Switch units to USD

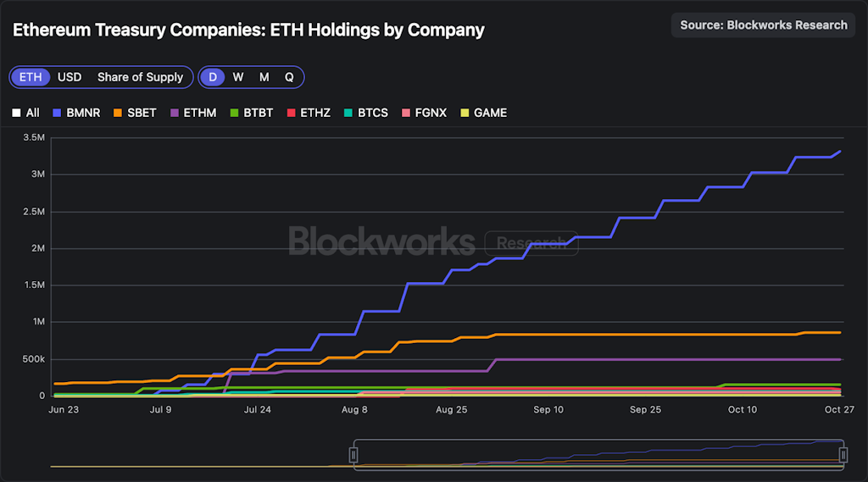70,77
